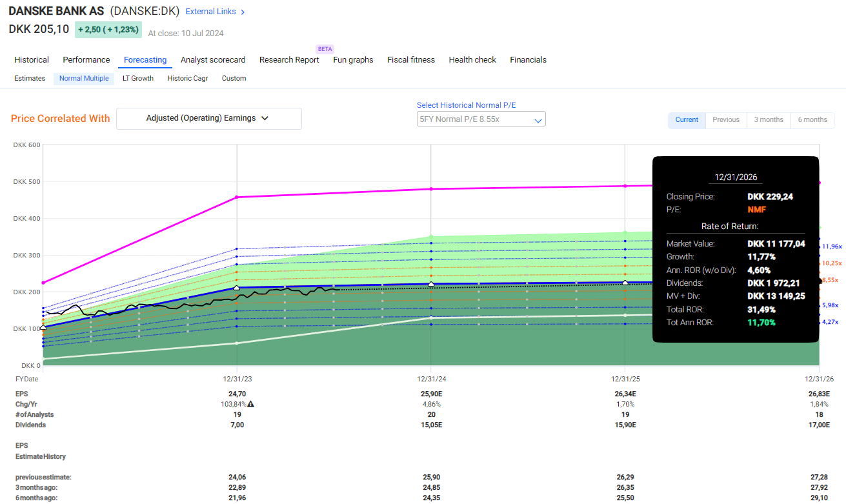Switch to the Estimates sub-tab
The image size is (846, 504).
point(30,78)
